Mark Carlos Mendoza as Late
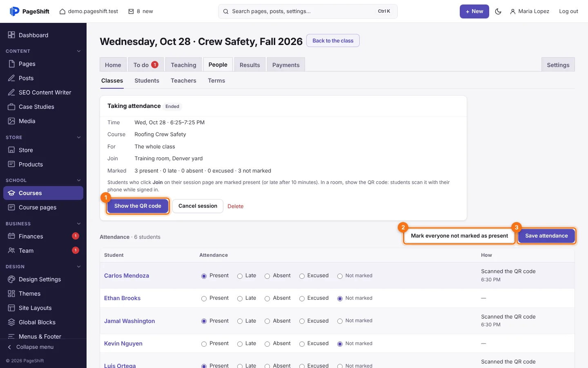 [x=240, y=276]
